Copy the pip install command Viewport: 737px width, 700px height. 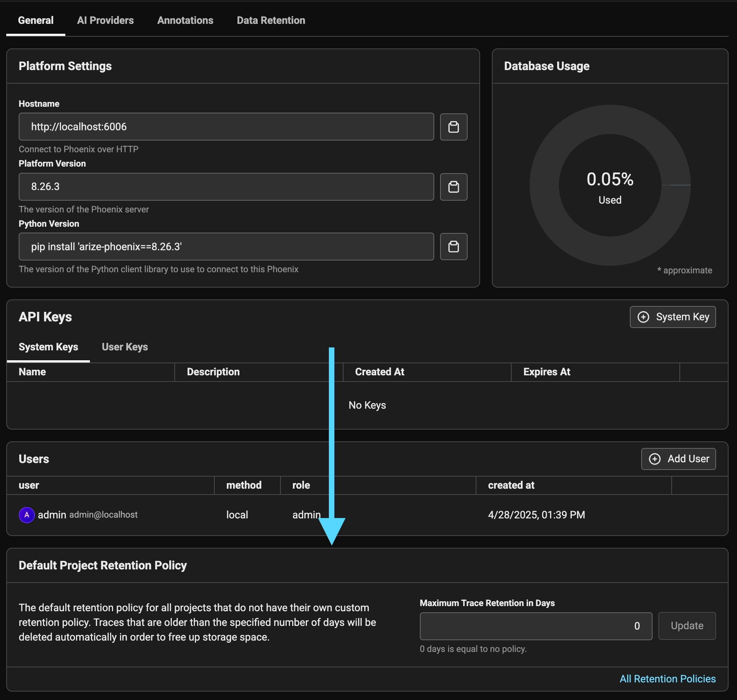(x=453, y=247)
